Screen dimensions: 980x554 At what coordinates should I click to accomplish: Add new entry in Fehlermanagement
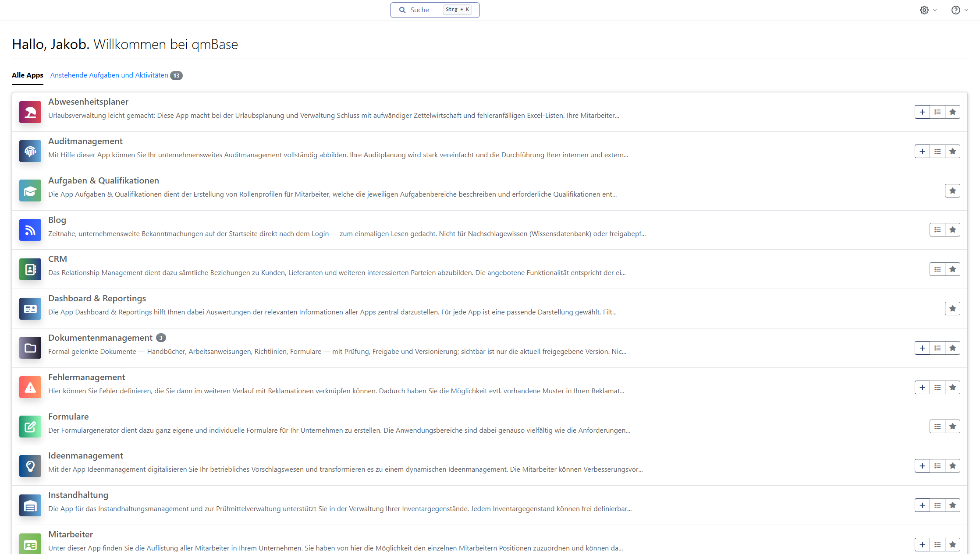coord(923,388)
